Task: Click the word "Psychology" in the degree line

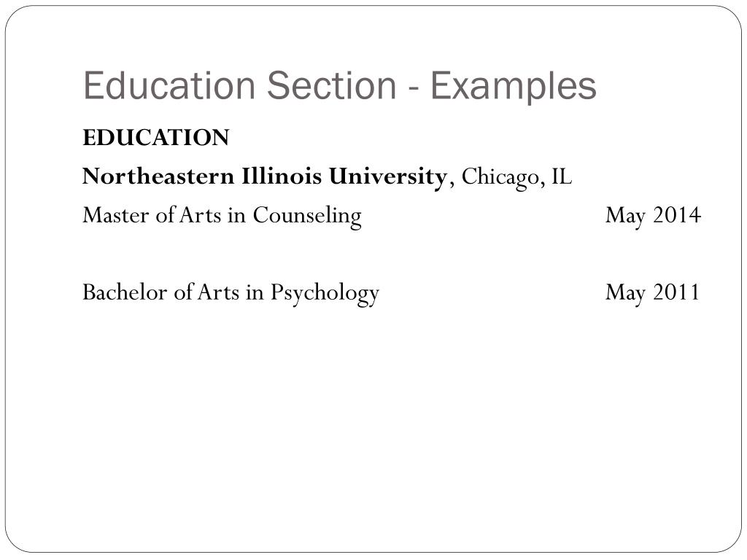Action: click(325, 293)
